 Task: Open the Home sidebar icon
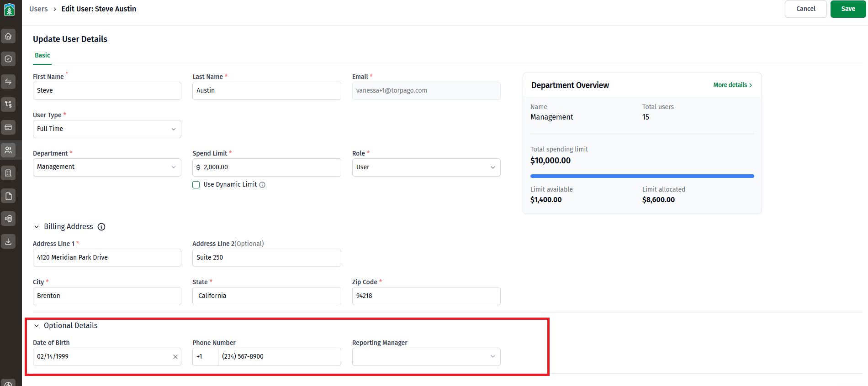[x=8, y=36]
